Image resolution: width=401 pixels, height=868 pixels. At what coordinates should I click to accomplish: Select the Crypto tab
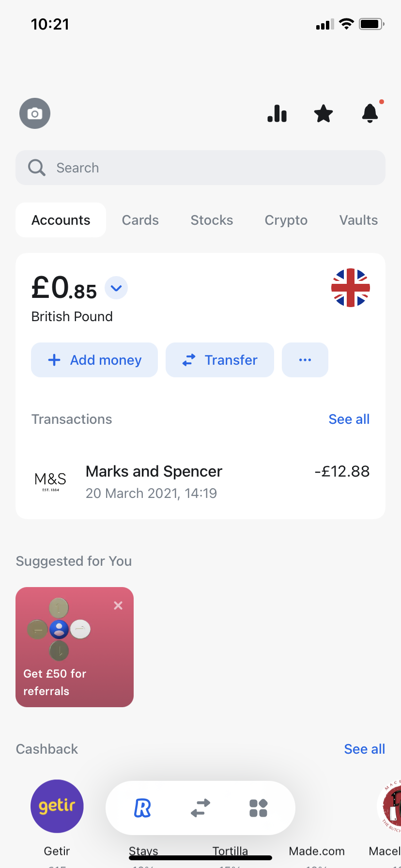click(x=286, y=220)
